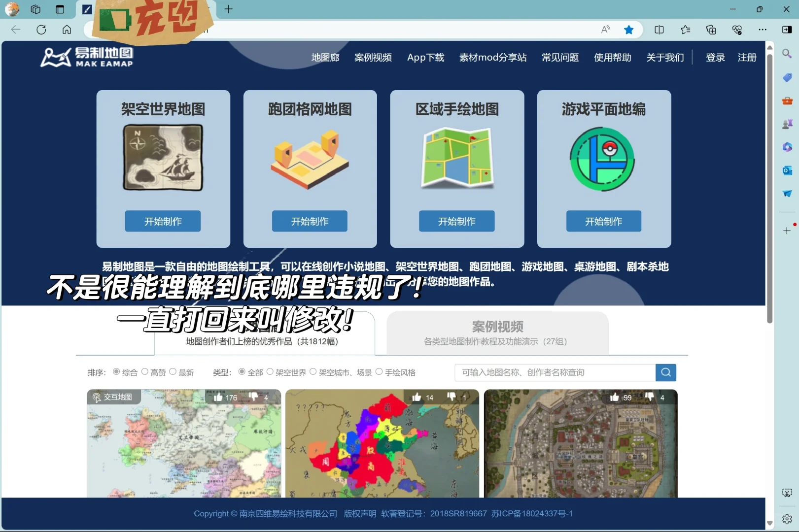The image size is (799, 532).
Task: Click the search magnifier button
Action: 666,372
